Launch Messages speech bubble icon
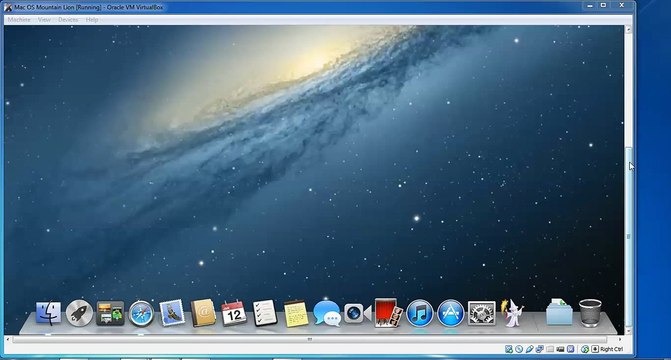 pyautogui.click(x=327, y=313)
